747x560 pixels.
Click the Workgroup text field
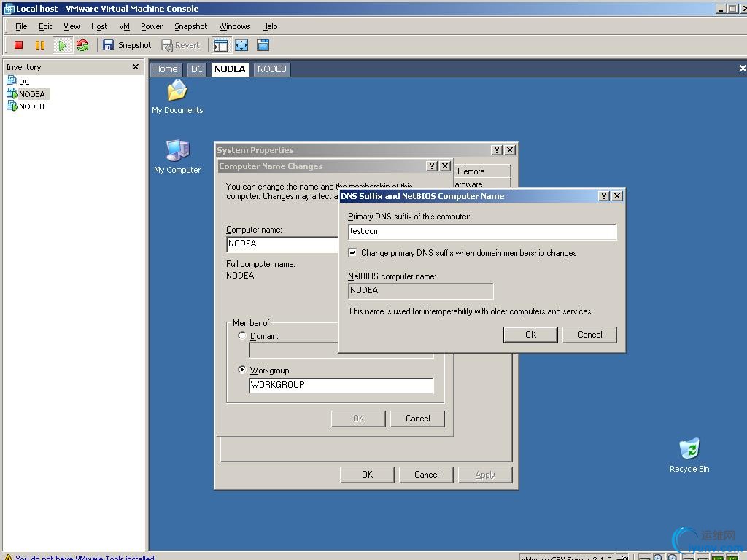(341, 386)
